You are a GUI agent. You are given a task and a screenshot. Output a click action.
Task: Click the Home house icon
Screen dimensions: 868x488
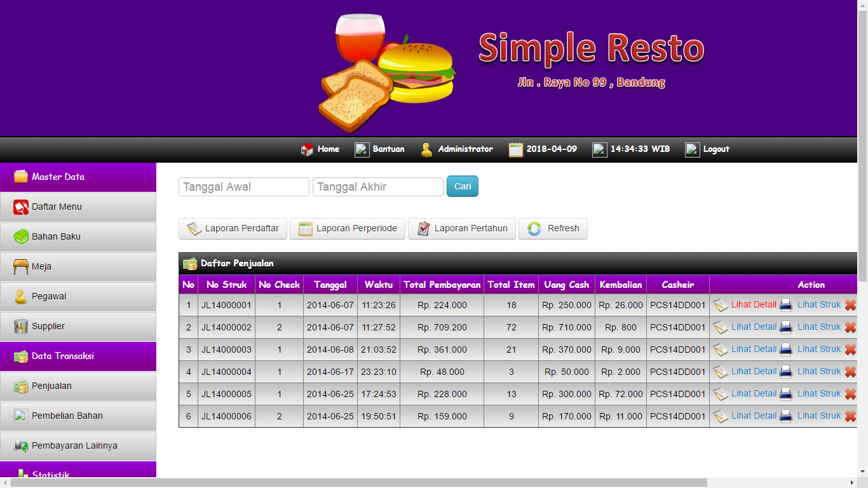[x=307, y=149]
